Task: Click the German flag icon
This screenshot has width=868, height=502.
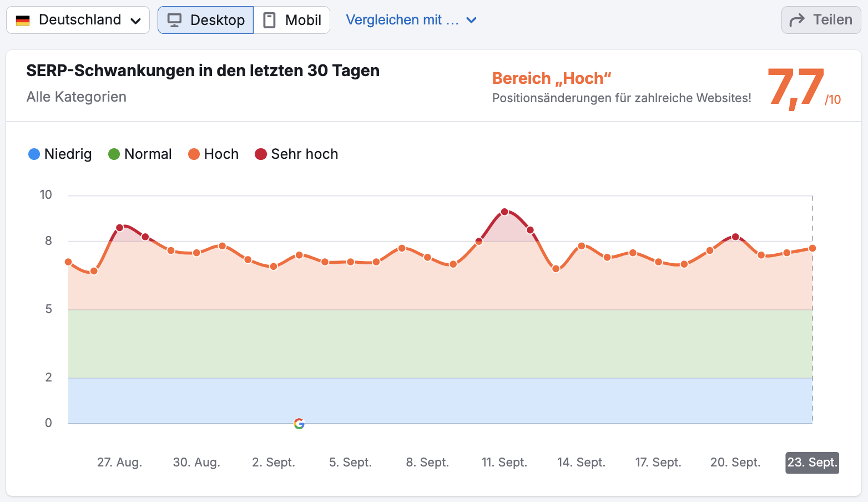Action: tap(22, 19)
